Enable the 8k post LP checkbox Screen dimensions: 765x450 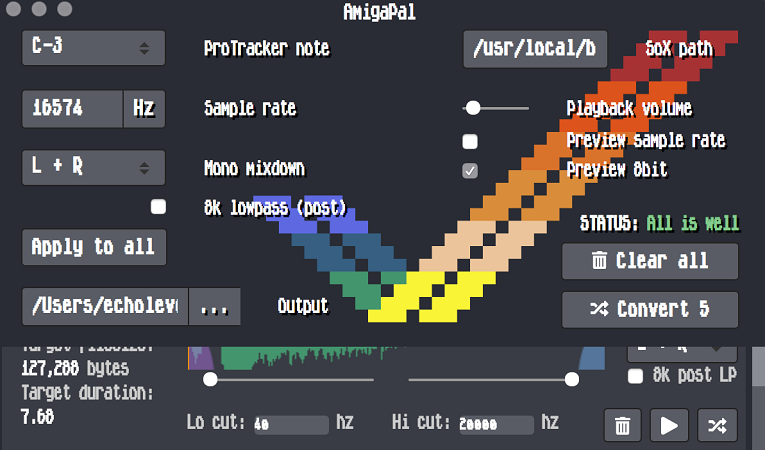pos(635,376)
